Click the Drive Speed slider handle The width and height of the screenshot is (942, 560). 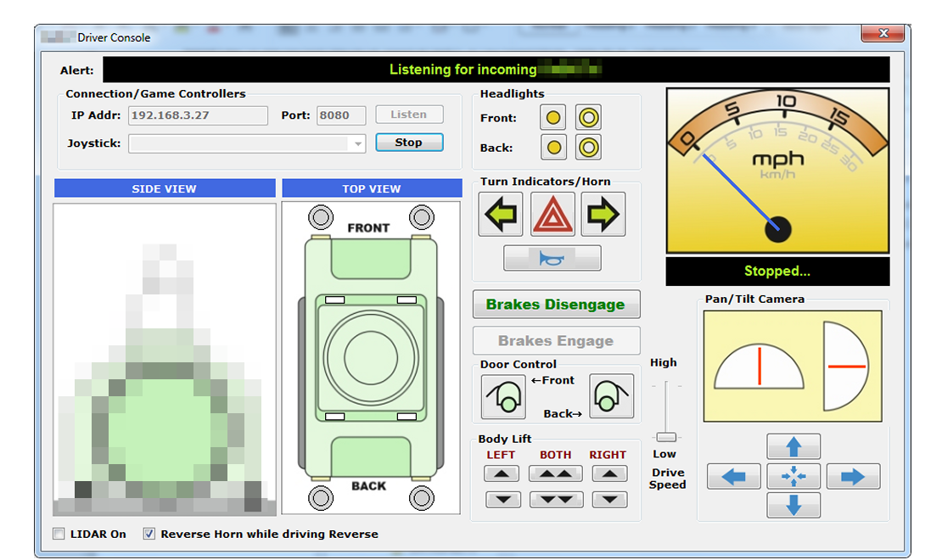666,437
